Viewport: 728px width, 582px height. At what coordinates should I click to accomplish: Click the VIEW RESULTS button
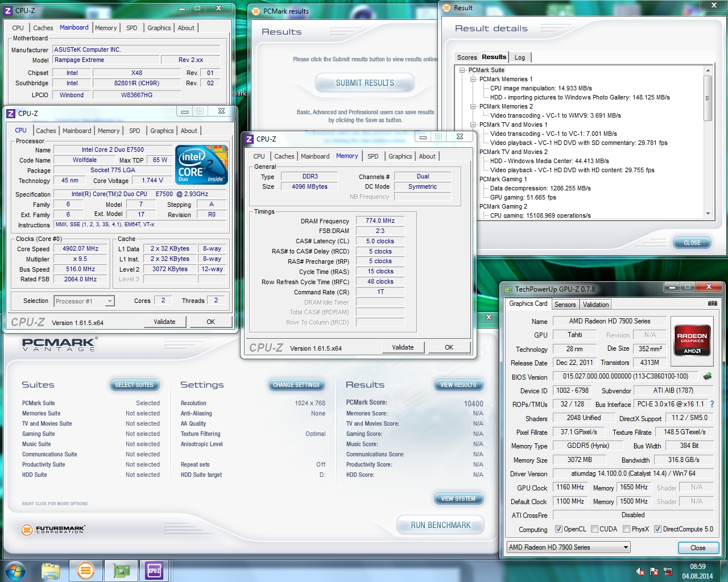[x=458, y=385]
